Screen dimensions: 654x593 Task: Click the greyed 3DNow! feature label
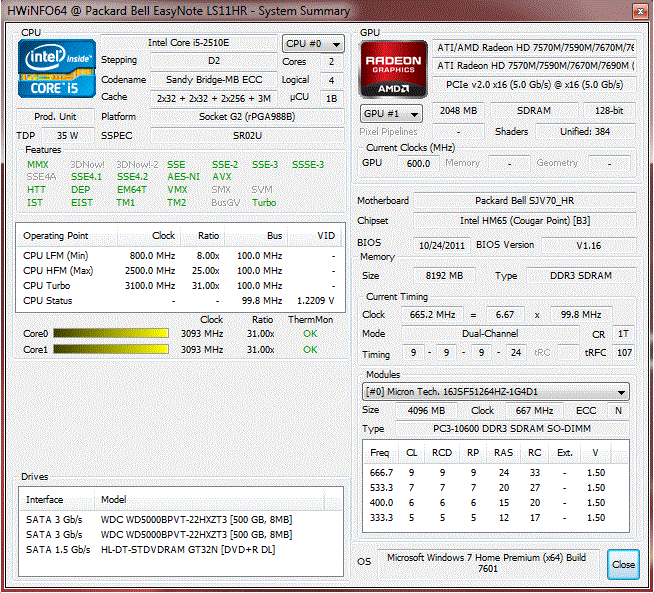click(x=87, y=165)
